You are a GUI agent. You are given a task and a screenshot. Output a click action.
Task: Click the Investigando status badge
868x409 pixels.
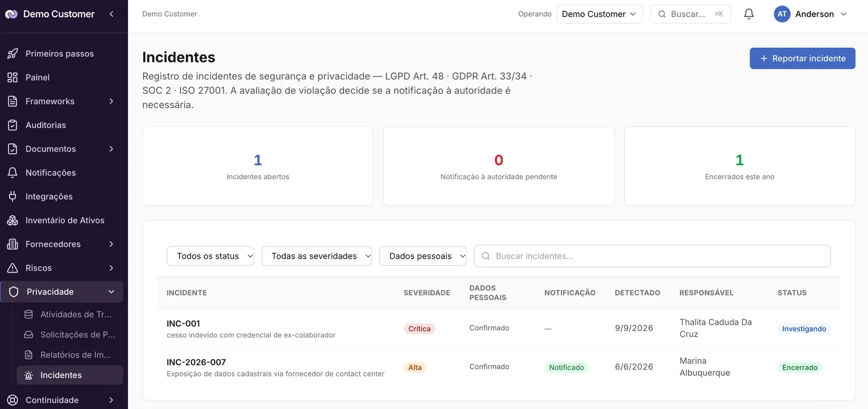(804, 329)
